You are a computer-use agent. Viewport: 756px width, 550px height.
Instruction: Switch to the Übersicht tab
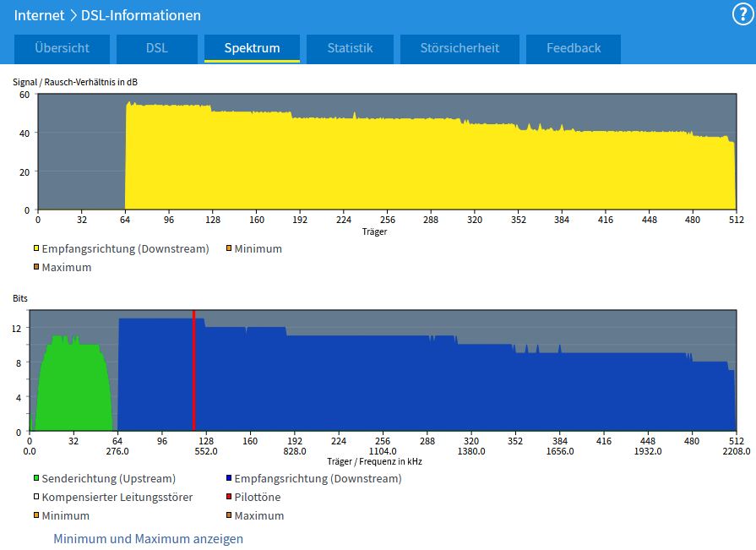click(x=62, y=49)
